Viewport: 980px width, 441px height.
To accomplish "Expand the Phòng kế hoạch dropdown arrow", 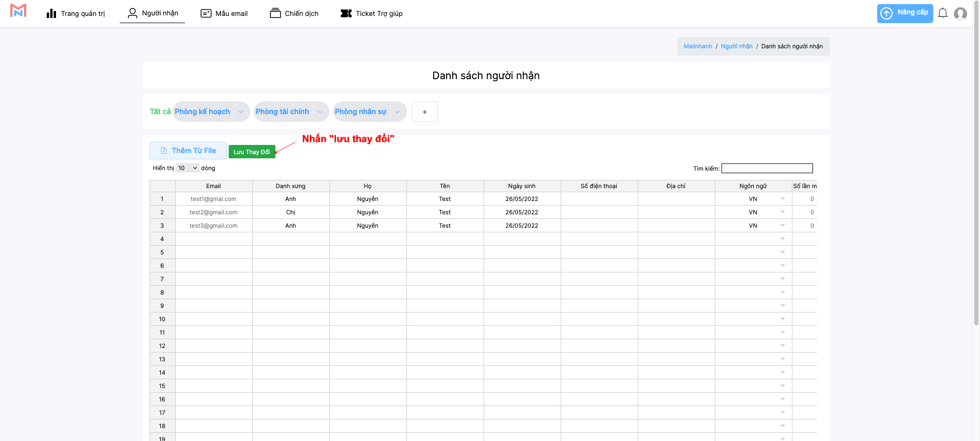I will [241, 112].
